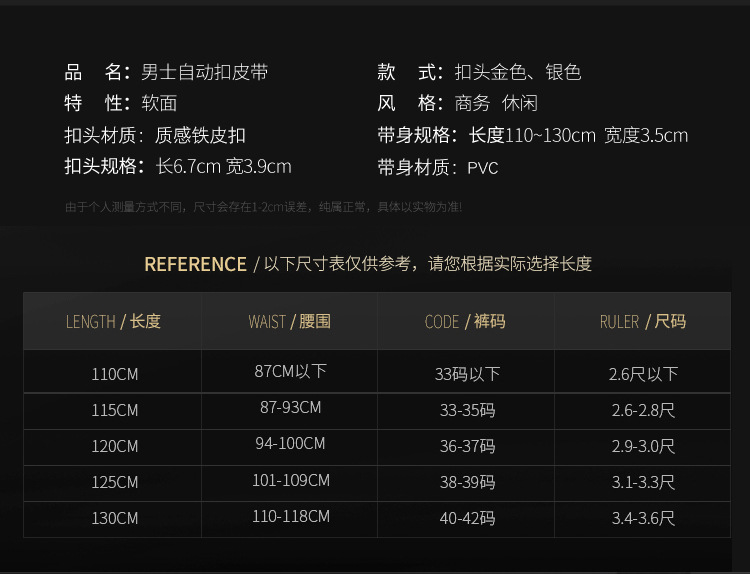Select the 115CM length cell
The image size is (750, 574).
click(x=114, y=410)
